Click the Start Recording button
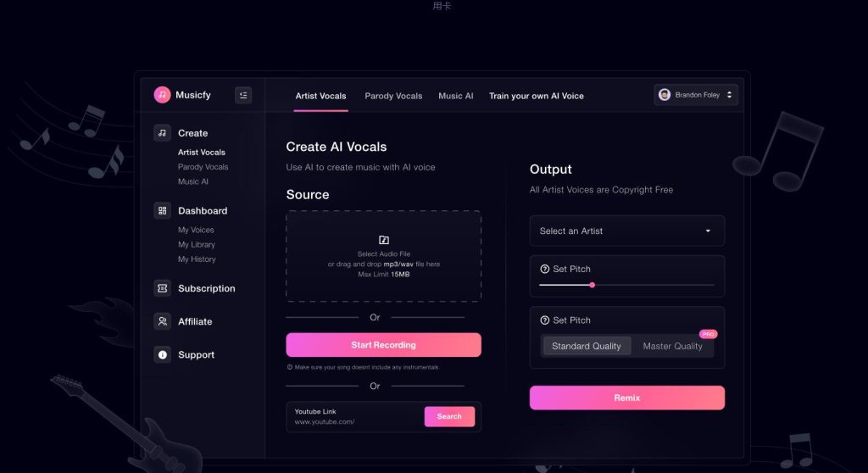868x473 pixels. tap(383, 344)
